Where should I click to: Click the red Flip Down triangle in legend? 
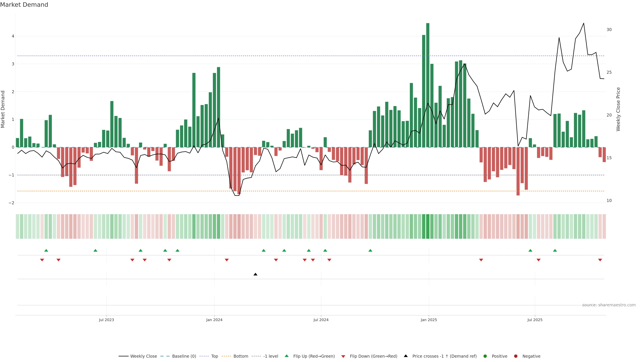click(343, 356)
